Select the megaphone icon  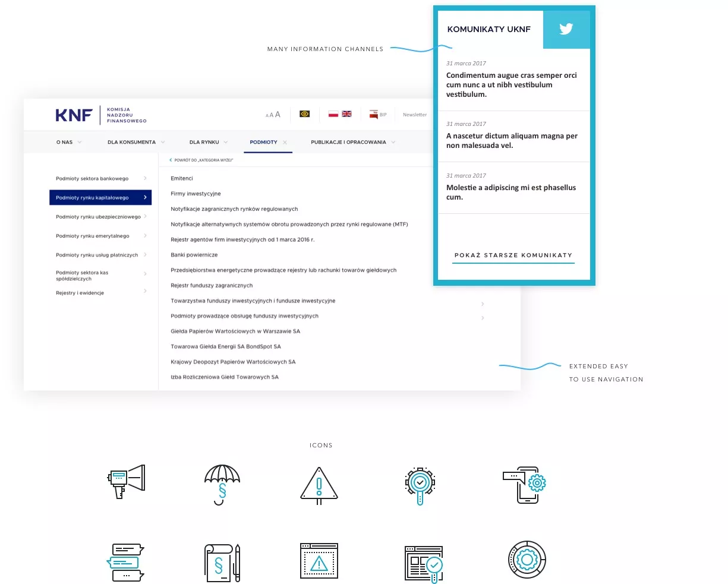127,481
